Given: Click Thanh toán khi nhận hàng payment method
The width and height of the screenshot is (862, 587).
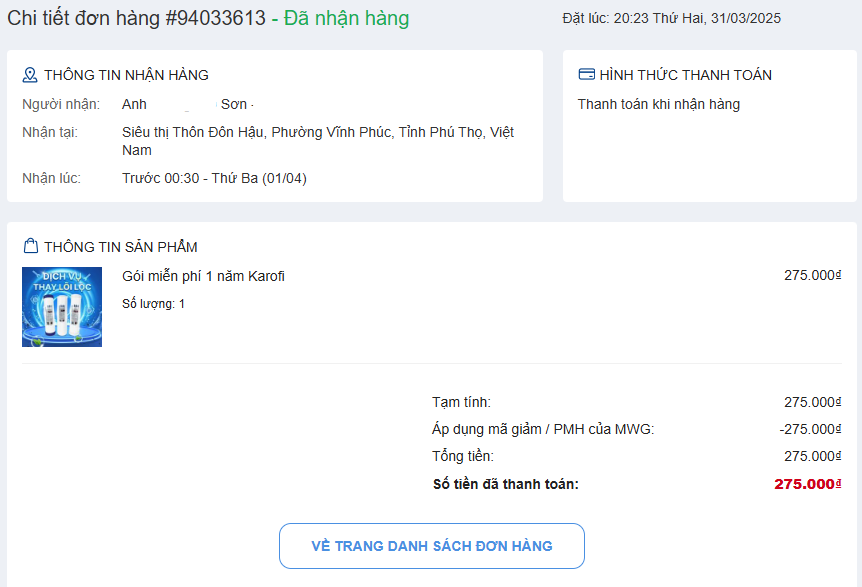Looking at the screenshot, I should tap(659, 104).
